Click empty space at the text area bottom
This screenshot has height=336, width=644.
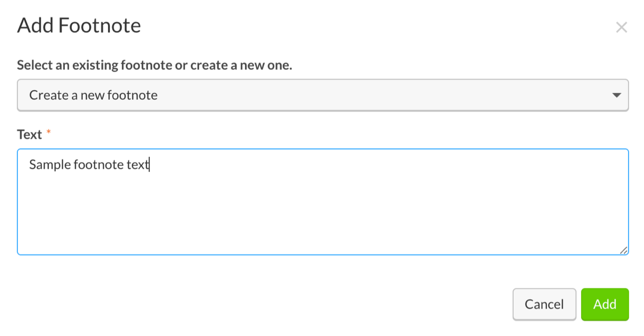coord(322,243)
